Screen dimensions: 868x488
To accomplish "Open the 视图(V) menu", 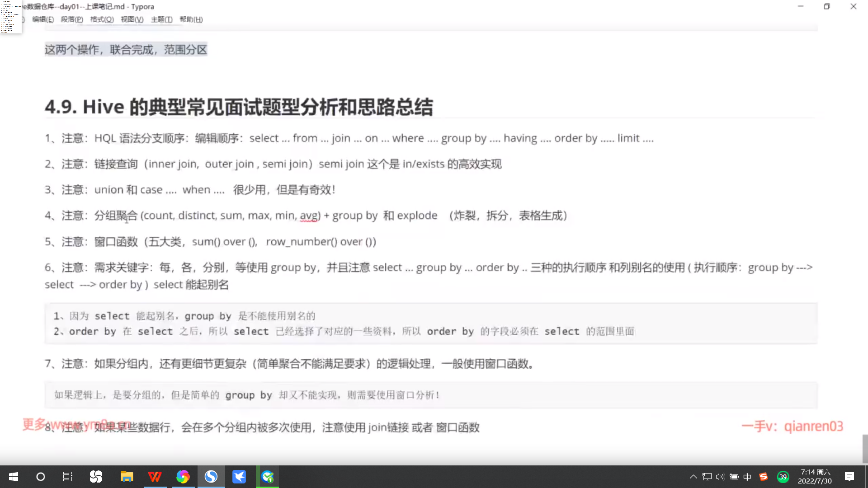I will pos(132,19).
